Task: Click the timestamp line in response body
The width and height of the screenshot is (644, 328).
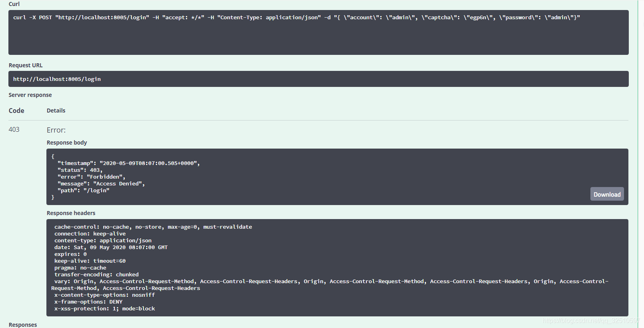Action: pyautogui.click(x=128, y=163)
